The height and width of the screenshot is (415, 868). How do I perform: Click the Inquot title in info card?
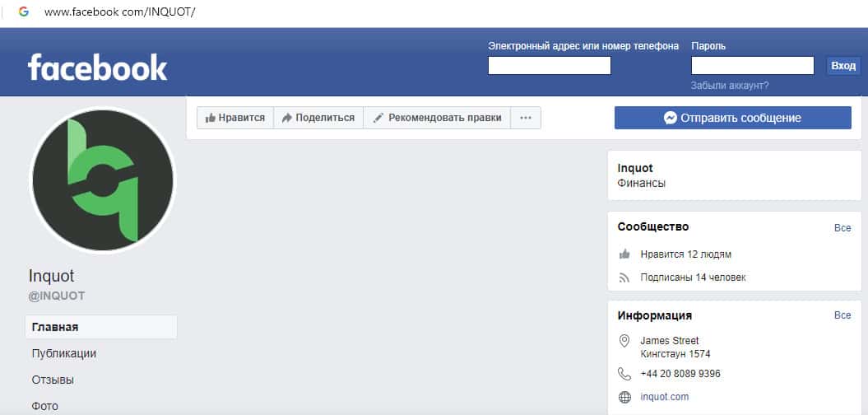click(635, 168)
